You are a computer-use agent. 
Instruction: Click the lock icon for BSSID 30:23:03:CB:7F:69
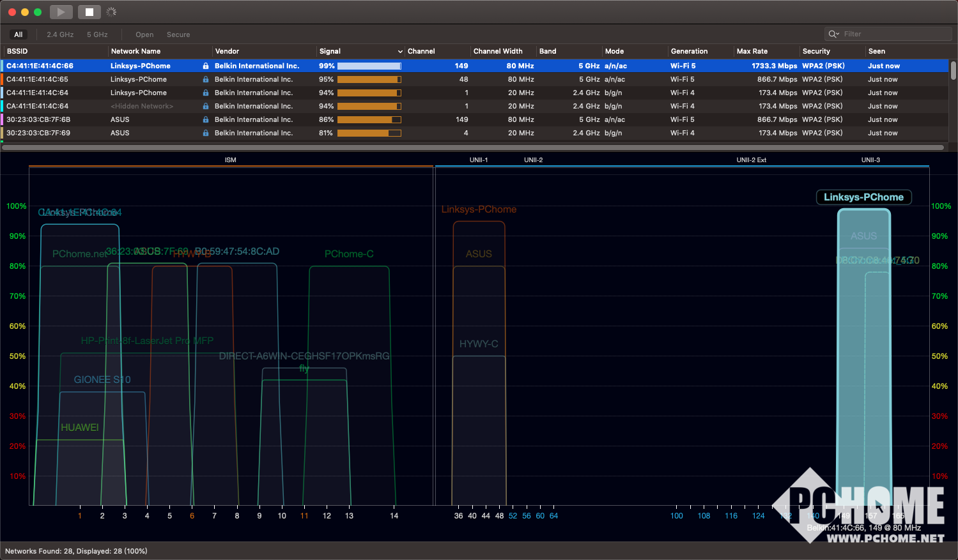pyautogui.click(x=206, y=133)
